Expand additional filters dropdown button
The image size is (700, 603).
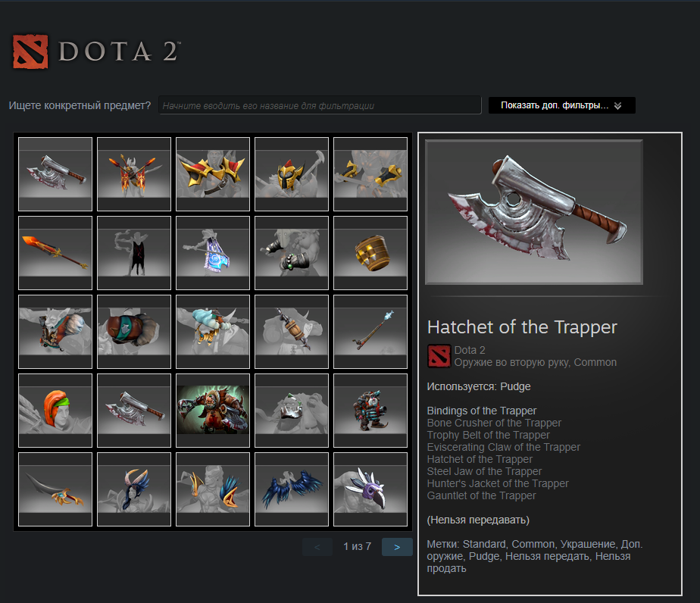(561, 105)
